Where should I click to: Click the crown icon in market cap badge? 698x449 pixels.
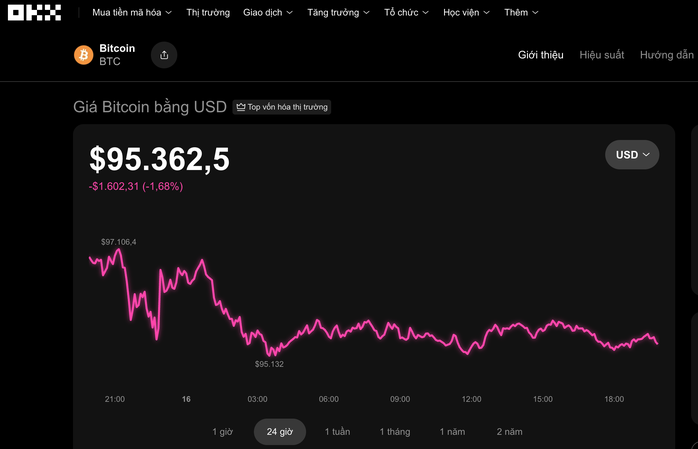point(241,107)
